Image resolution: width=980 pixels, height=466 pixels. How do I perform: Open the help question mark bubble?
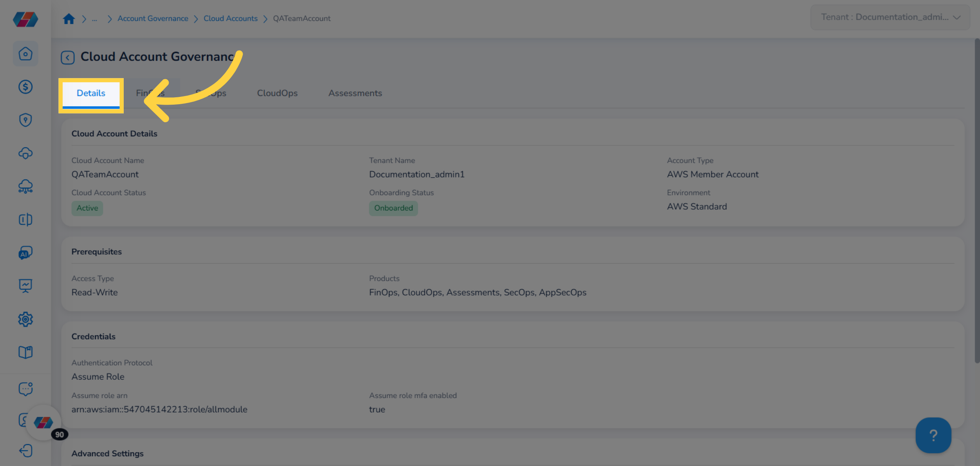pyautogui.click(x=933, y=436)
